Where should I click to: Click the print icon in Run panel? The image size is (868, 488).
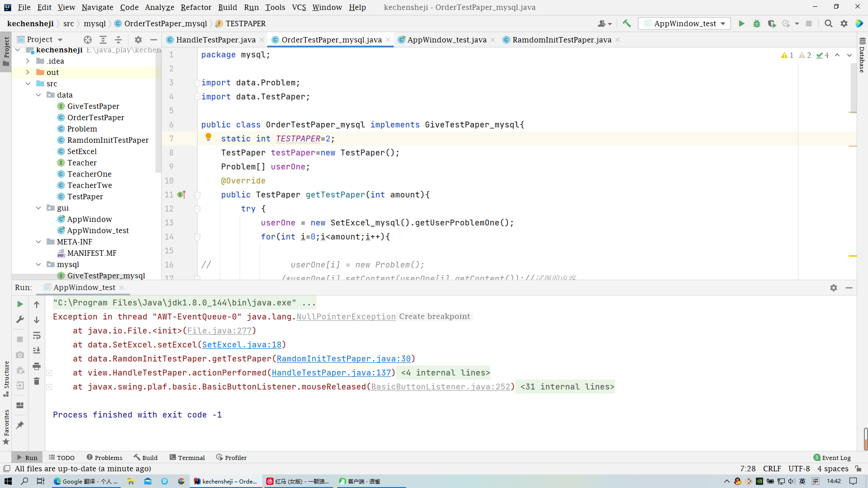click(x=37, y=366)
